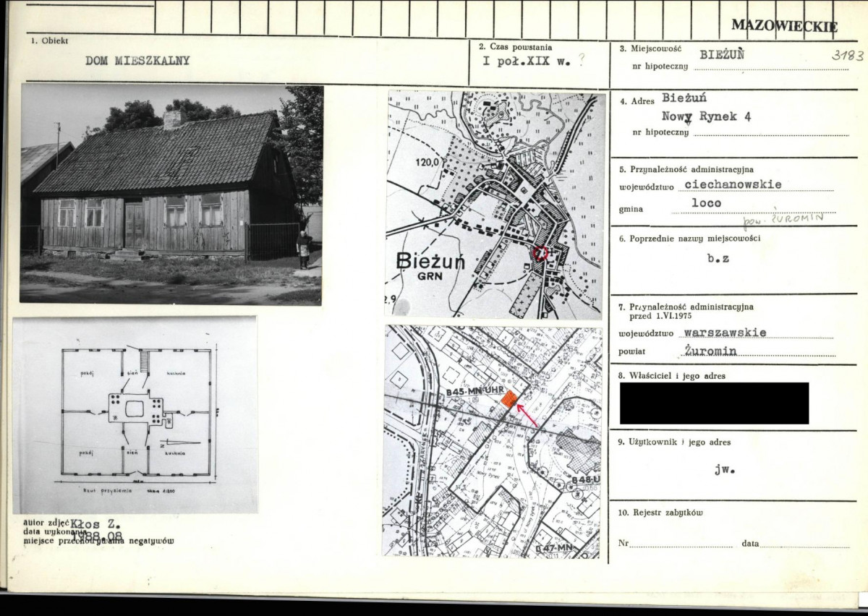This screenshot has width=868, height=616.
Task: Click the '8. Właściciel i jego adres' label
Action: 672,376
